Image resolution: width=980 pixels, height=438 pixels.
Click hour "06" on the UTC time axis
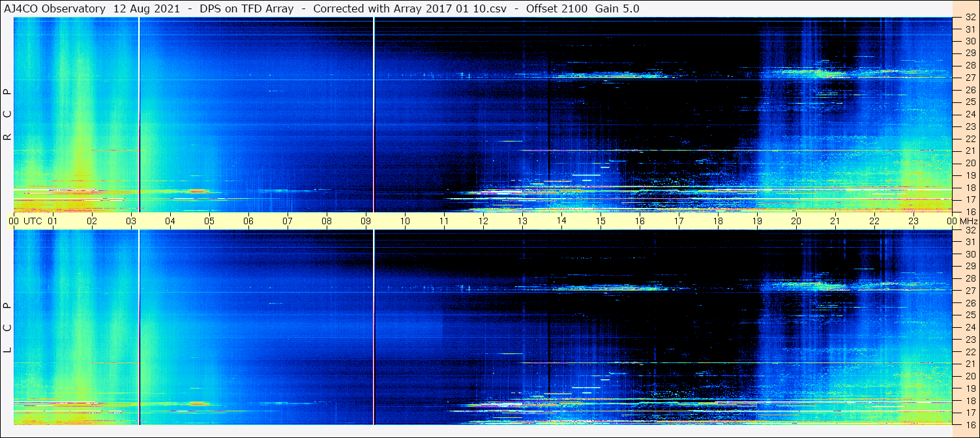[x=248, y=221]
